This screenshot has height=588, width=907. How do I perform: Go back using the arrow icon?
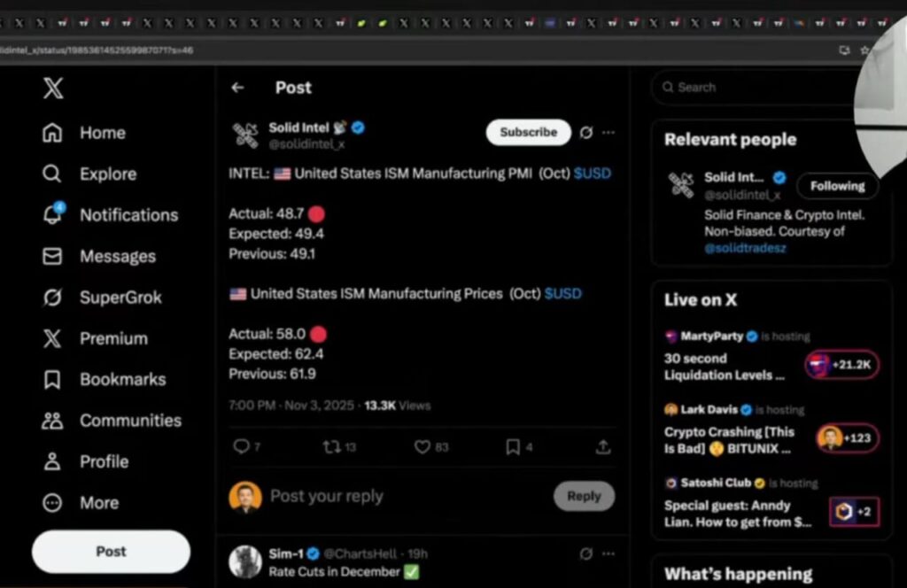(237, 88)
